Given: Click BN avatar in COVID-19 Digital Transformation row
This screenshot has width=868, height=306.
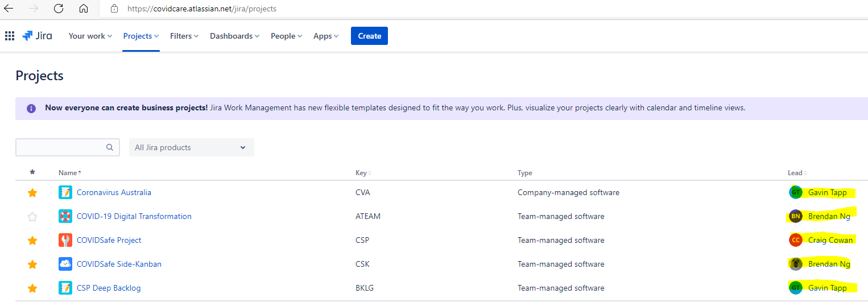Looking at the screenshot, I should (795, 216).
